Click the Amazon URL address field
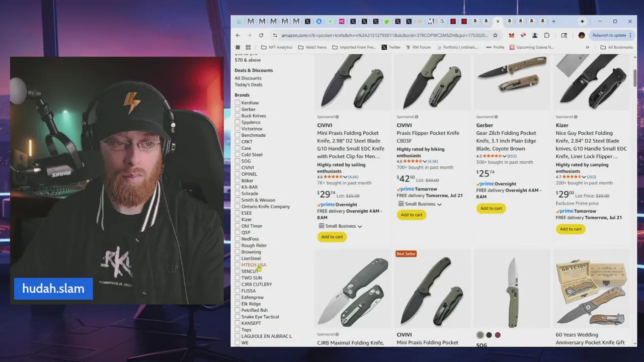The height and width of the screenshot is (362, 644). coord(384,35)
